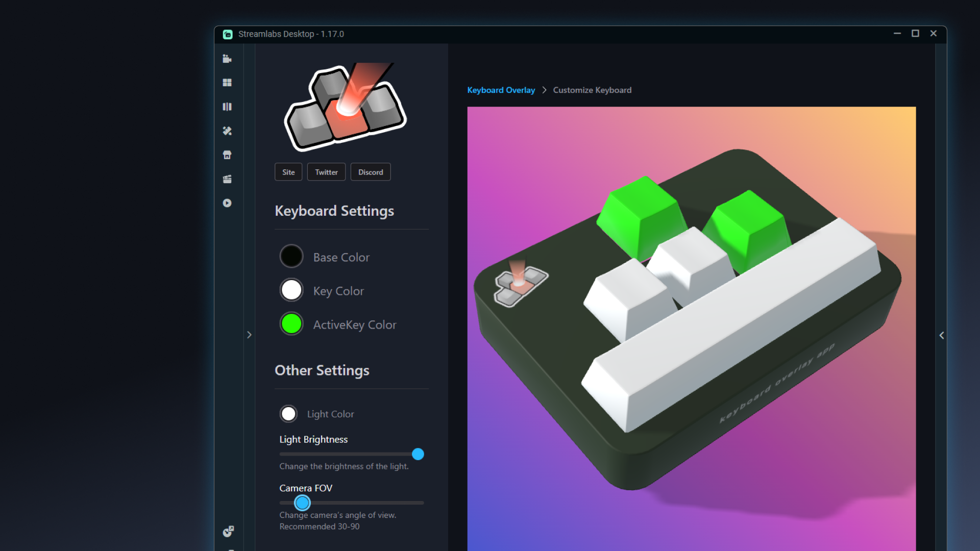Click the bottom-left sidebar cloud icon
Viewport: 980px width, 551px height.
coord(228,532)
